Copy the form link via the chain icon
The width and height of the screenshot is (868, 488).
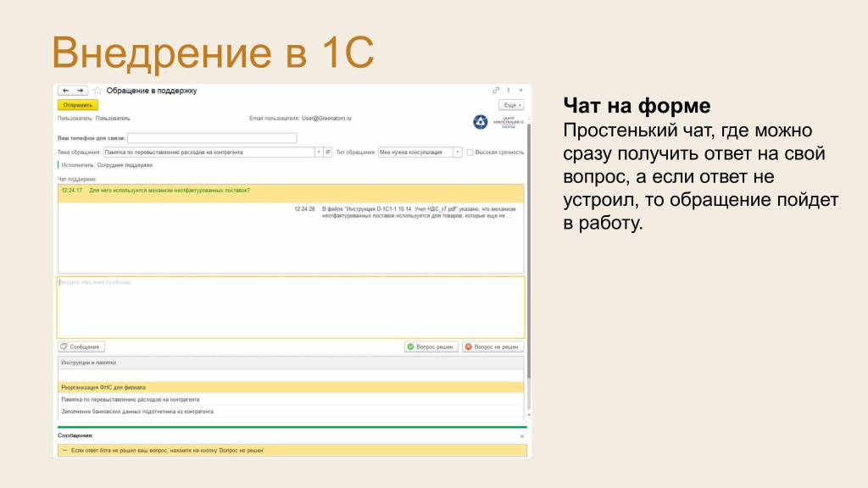coord(496,90)
